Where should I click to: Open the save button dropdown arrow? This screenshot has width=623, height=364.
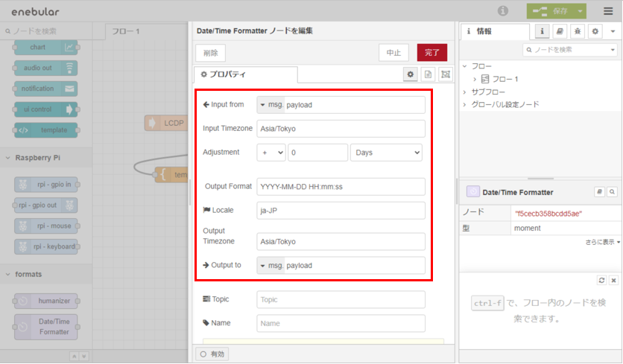pyautogui.click(x=580, y=11)
